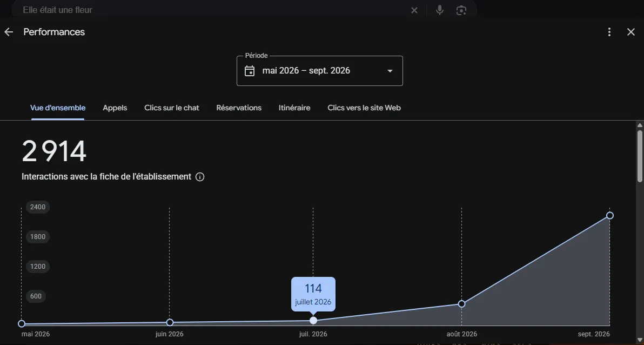Open the three-dot more options menu
644x345 pixels.
click(609, 32)
